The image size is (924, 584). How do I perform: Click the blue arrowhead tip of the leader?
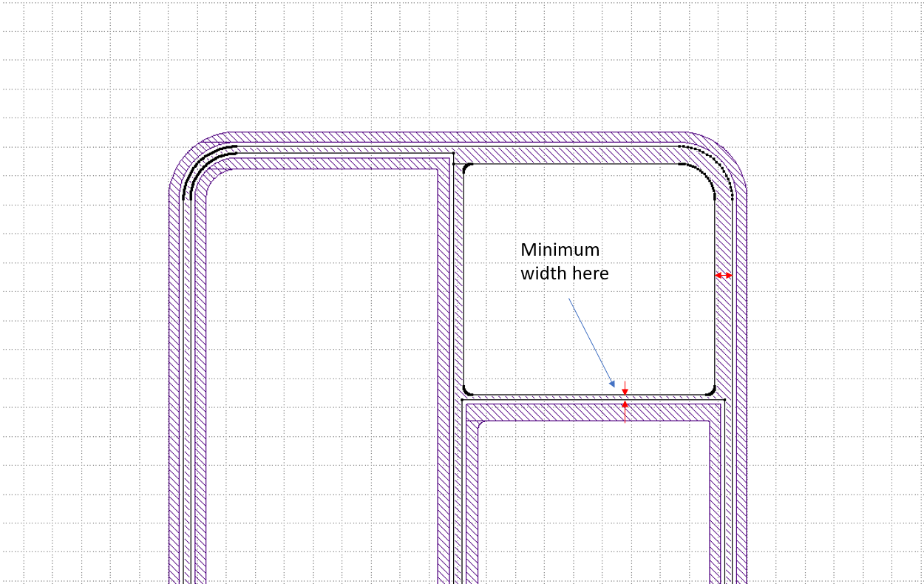(613, 385)
